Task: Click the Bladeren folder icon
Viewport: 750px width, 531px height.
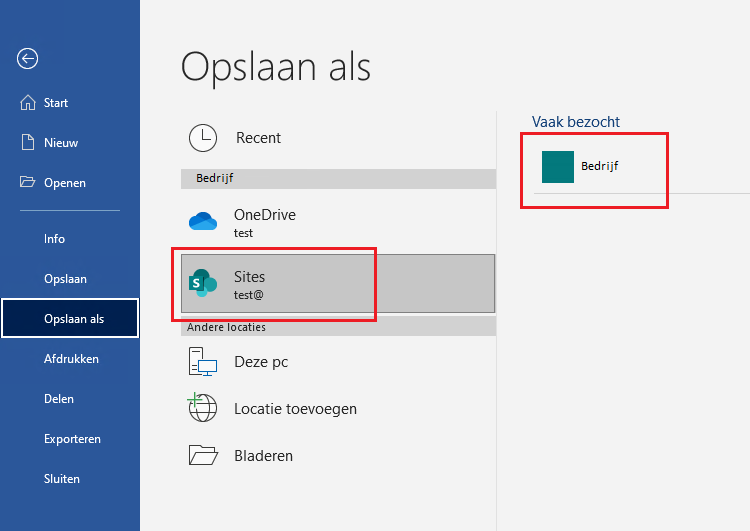Action: tap(203, 455)
